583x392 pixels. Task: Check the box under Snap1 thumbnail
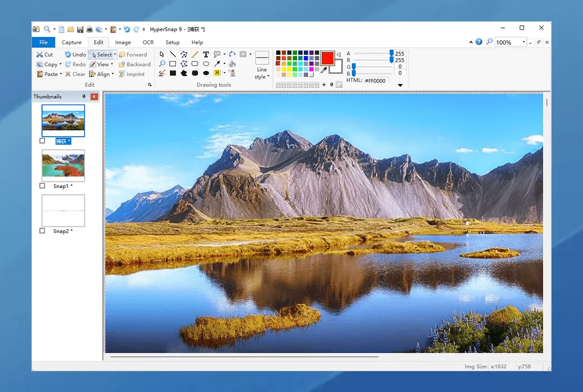(x=42, y=185)
